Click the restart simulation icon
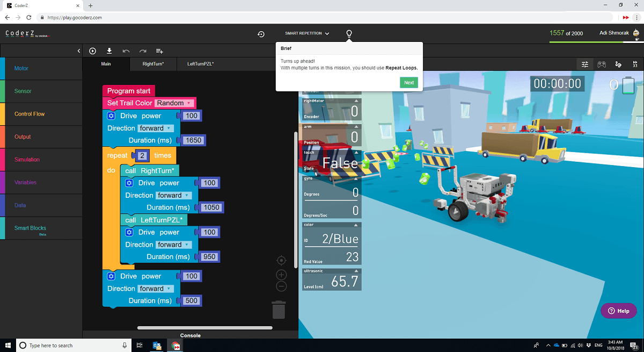The width and height of the screenshot is (644, 352). pos(261,34)
